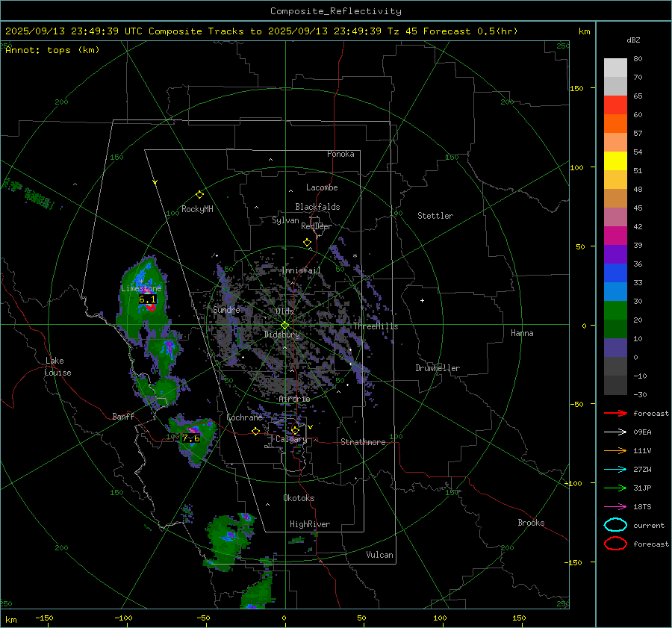Click the Okotoks city label
The image size is (672, 628).
[x=299, y=498]
